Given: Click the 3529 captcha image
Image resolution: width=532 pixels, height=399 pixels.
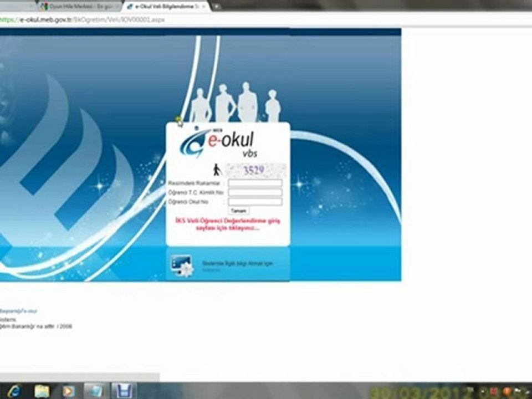Looking at the screenshot, I should pos(256,170).
